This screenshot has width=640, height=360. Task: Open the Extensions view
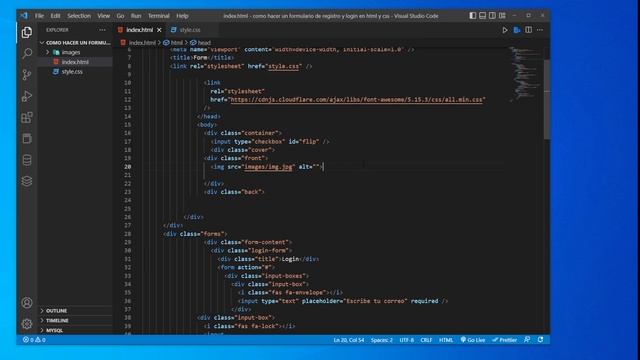(x=27, y=118)
